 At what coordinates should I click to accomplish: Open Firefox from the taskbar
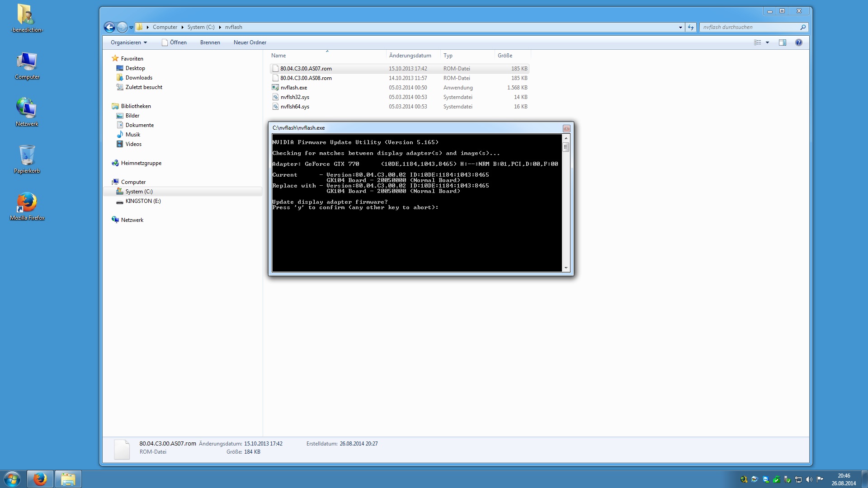coord(40,479)
